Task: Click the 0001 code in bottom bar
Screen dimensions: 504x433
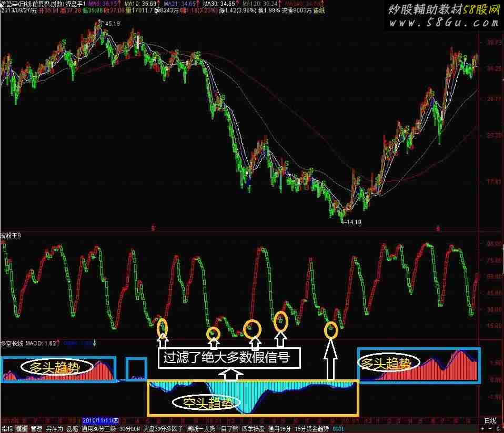Action: tap(338, 429)
